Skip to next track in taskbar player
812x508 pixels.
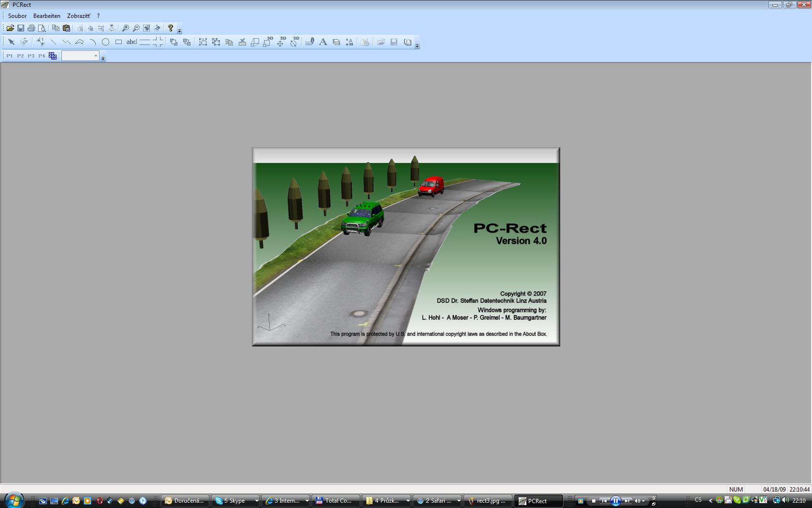pos(626,501)
